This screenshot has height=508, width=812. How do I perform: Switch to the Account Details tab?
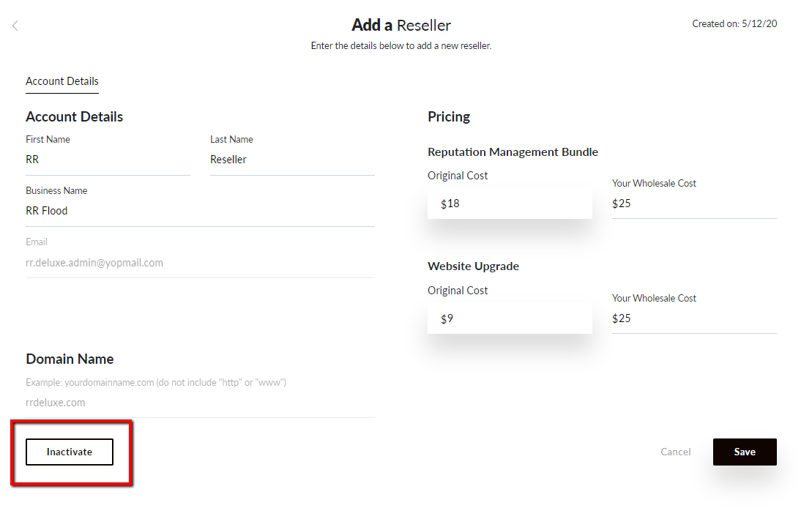[x=62, y=81]
